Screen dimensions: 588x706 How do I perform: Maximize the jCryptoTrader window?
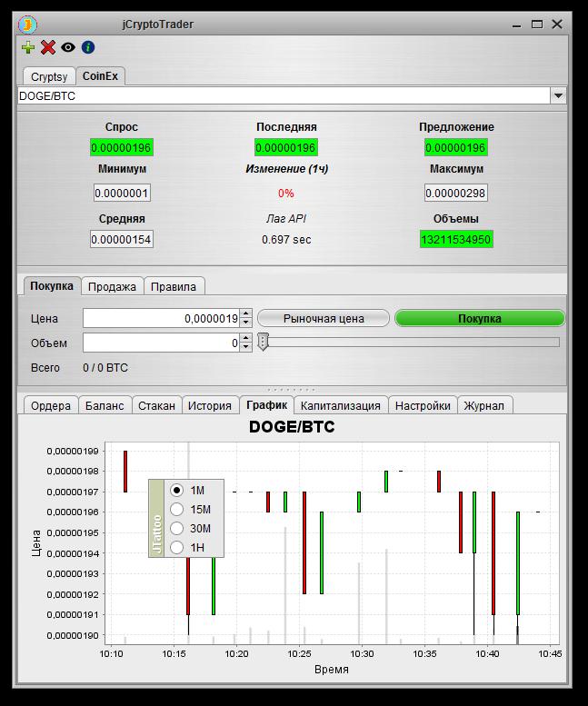click(x=537, y=25)
